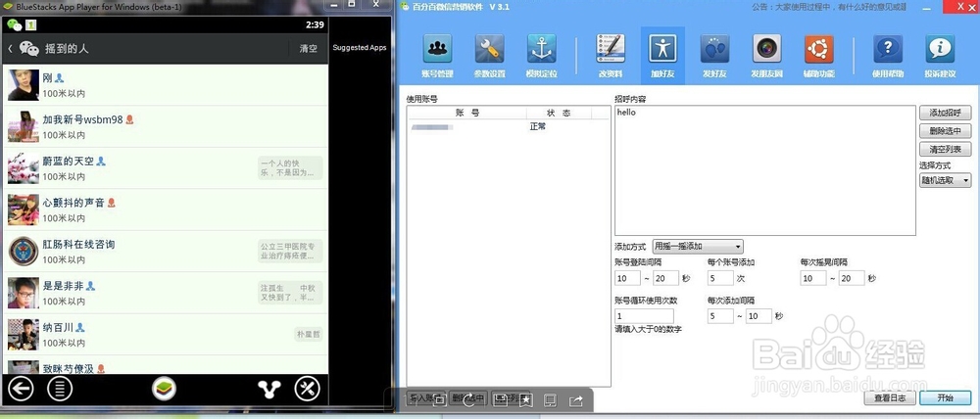
Task: Tap the gender icon next to 心颤抖的声音
Action: (x=112, y=203)
